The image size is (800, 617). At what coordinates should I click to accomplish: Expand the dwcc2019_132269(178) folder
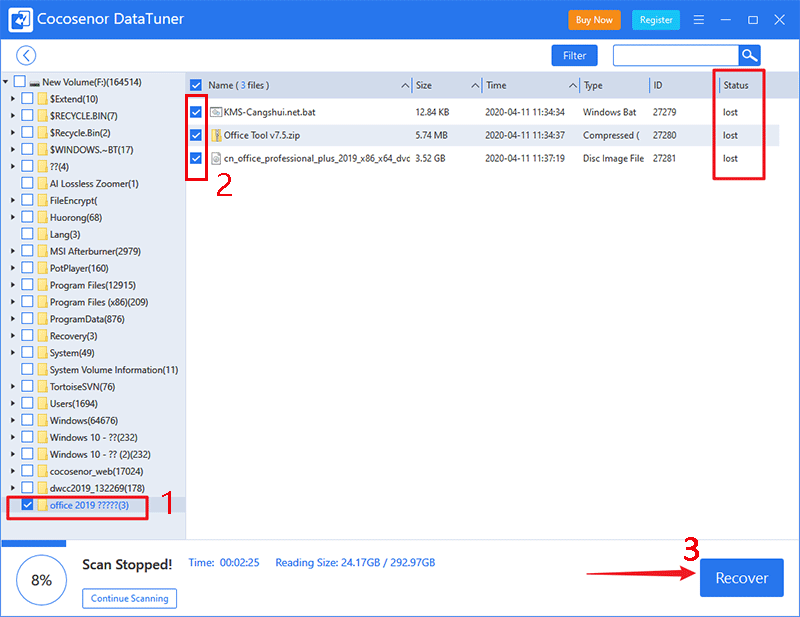pyautogui.click(x=13, y=488)
